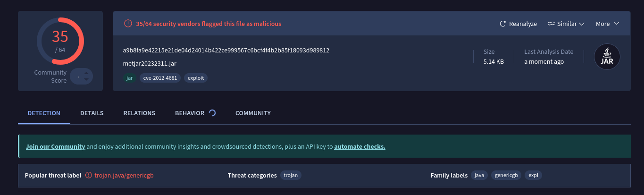Viewport: 644px width, 195px height.
Task: Click the red malicious warning icon
Action: (128, 24)
